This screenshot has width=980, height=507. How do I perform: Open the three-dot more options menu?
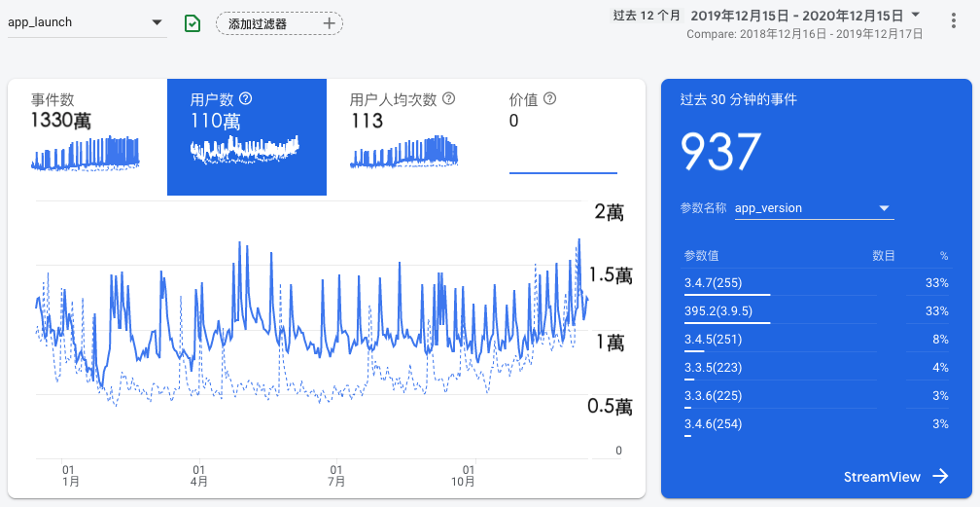pyautogui.click(x=953, y=20)
